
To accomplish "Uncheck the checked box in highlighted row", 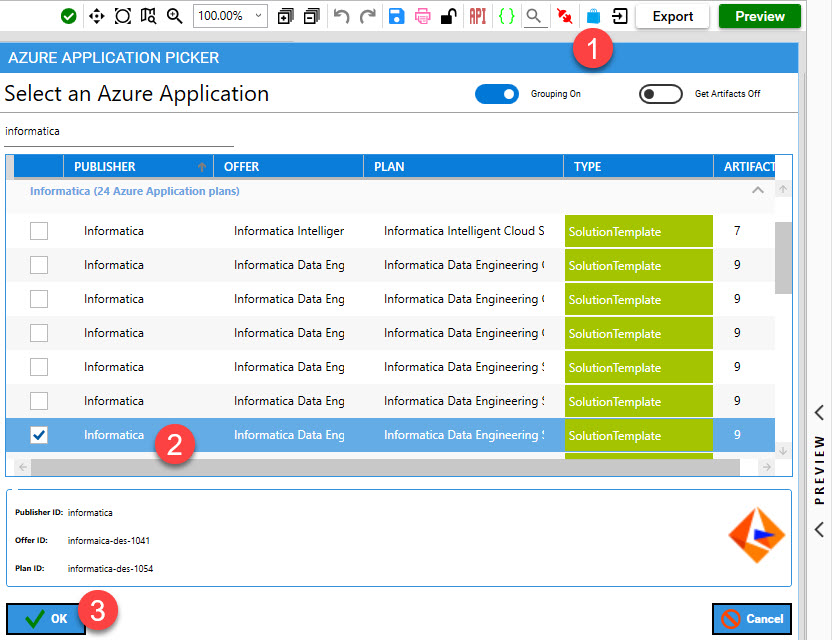I will (x=39, y=435).
